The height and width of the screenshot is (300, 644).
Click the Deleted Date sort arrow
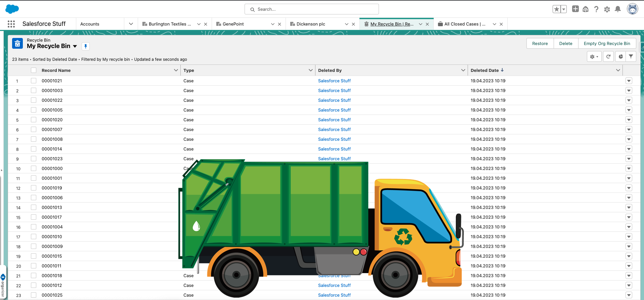coord(502,70)
